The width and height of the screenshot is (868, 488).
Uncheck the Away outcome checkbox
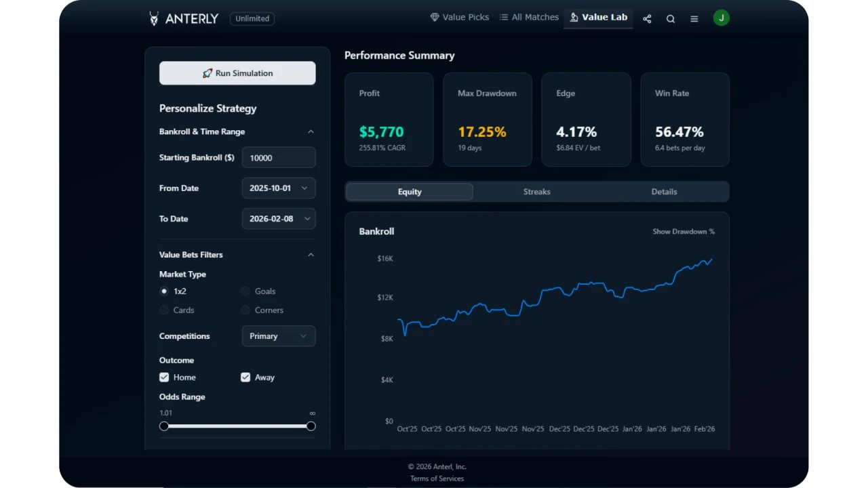pyautogui.click(x=245, y=377)
